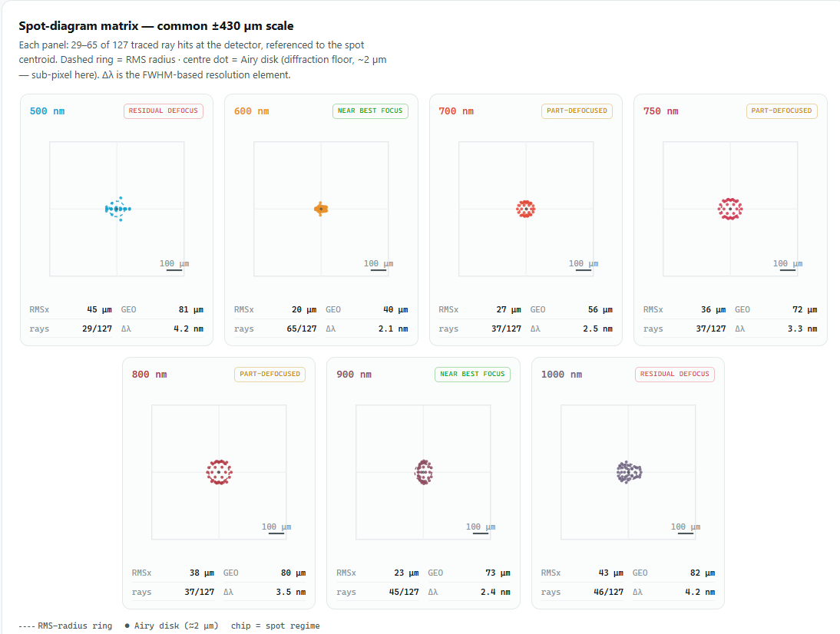Viewport: 840px width, 634px height.
Task: Open the 750 nm spot plot
Action: pyautogui.click(x=730, y=209)
